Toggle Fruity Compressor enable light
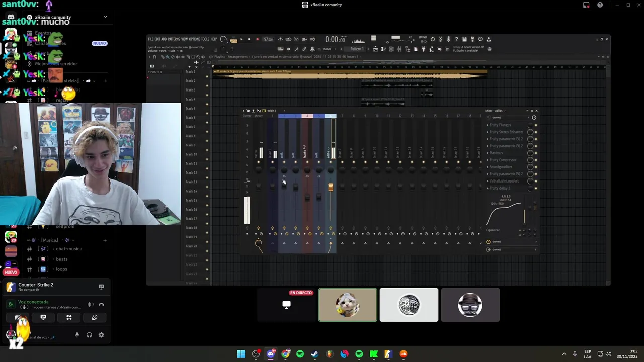This screenshot has width=644, height=362. [536, 160]
